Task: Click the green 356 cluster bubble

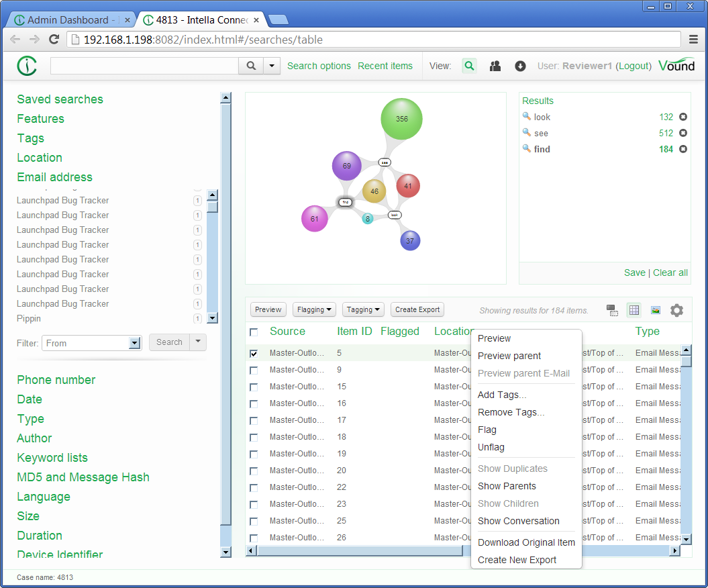Action: pyautogui.click(x=401, y=119)
